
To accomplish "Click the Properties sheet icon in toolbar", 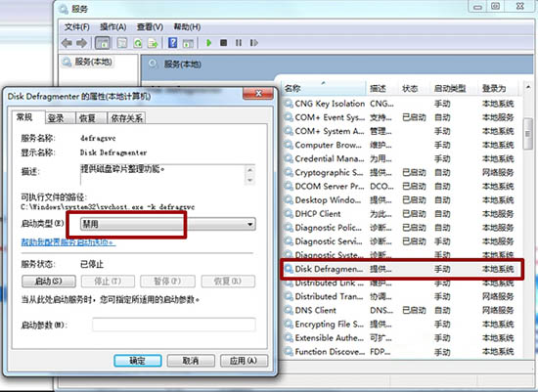I will 122,43.
